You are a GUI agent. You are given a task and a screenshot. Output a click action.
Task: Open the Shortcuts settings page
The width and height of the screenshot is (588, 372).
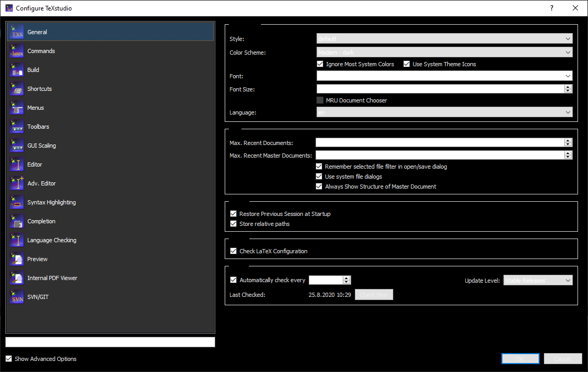point(110,89)
